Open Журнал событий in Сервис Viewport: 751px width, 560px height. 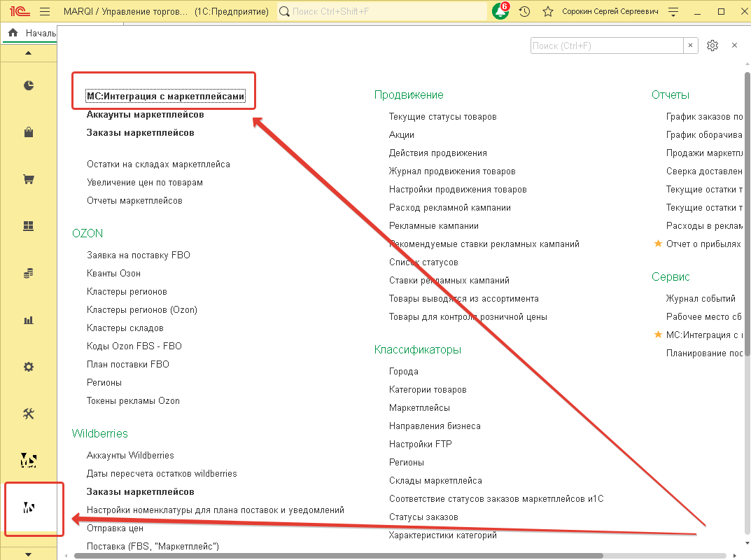pos(701,298)
